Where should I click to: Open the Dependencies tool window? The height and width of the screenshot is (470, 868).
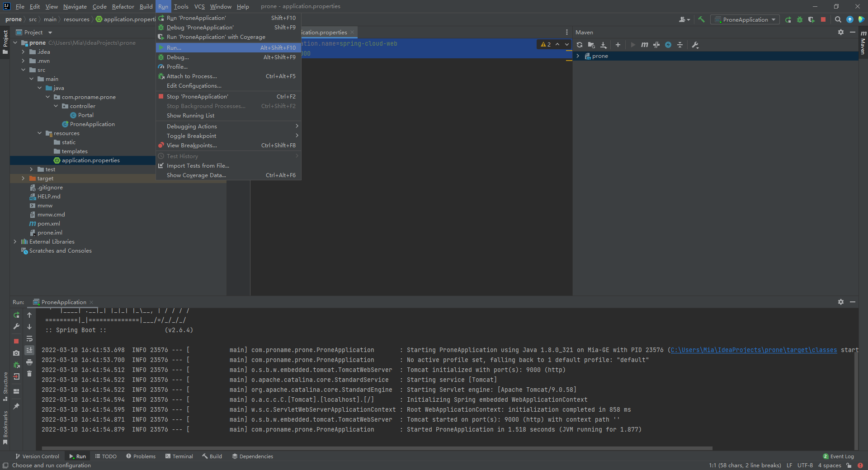point(252,456)
